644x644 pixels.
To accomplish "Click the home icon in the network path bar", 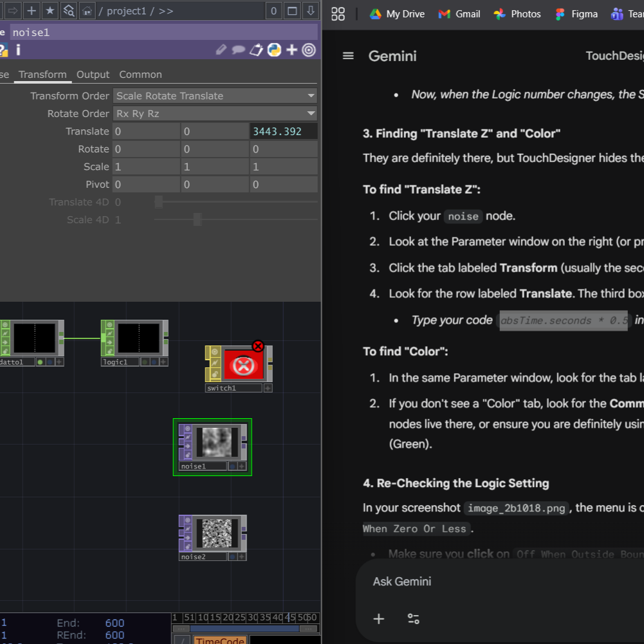I will (x=86, y=11).
